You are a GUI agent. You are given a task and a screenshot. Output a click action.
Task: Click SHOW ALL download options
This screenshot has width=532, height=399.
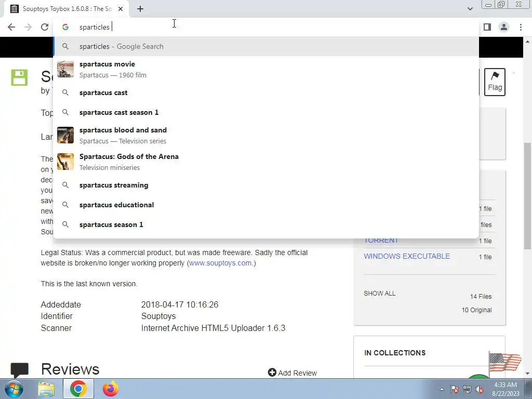tap(379, 294)
